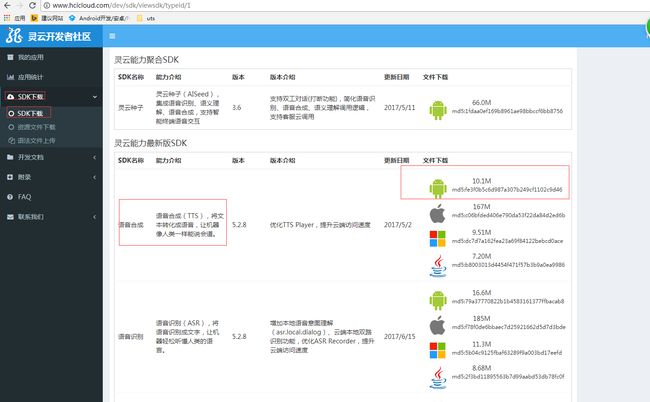Open the Android开发 bookmark

[x=99, y=18]
